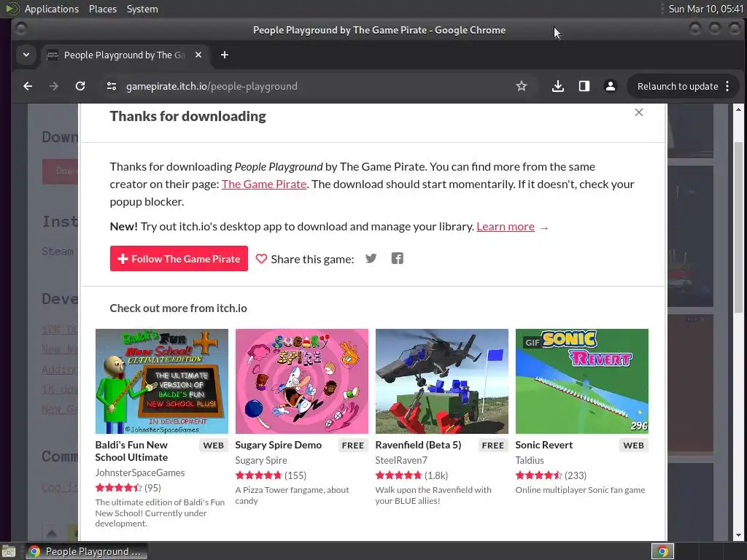Click FREE tag on Ravenfield card
Image resolution: width=747 pixels, height=560 pixels.
pyautogui.click(x=492, y=446)
